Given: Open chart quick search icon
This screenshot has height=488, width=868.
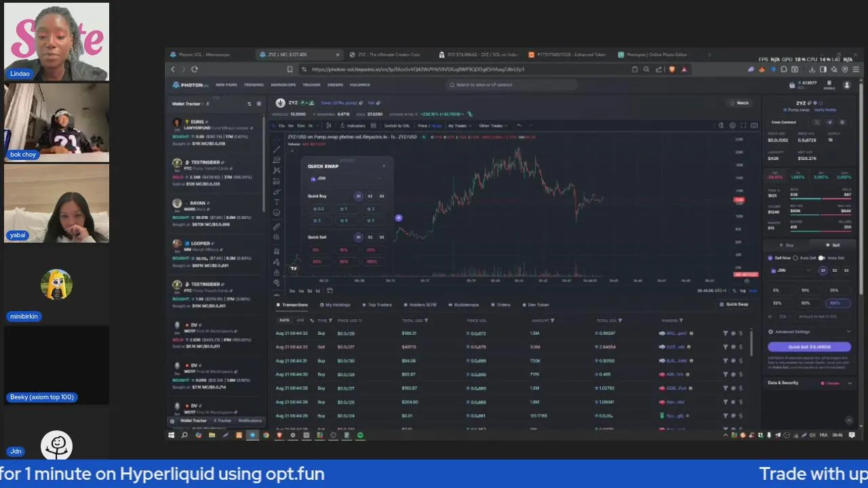Looking at the screenshot, I should (x=721, y=125).
